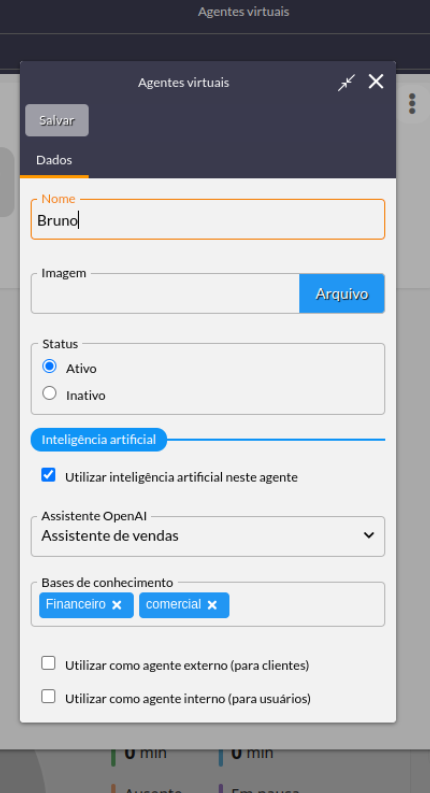
Task: Click the Imagem file path field
Action: tap(165, 294)
